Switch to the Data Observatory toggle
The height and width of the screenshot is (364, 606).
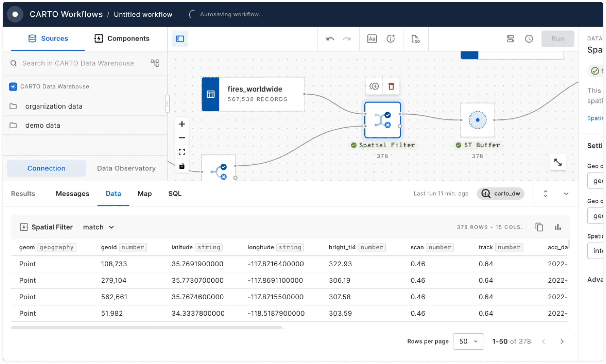tap(126, 168)
